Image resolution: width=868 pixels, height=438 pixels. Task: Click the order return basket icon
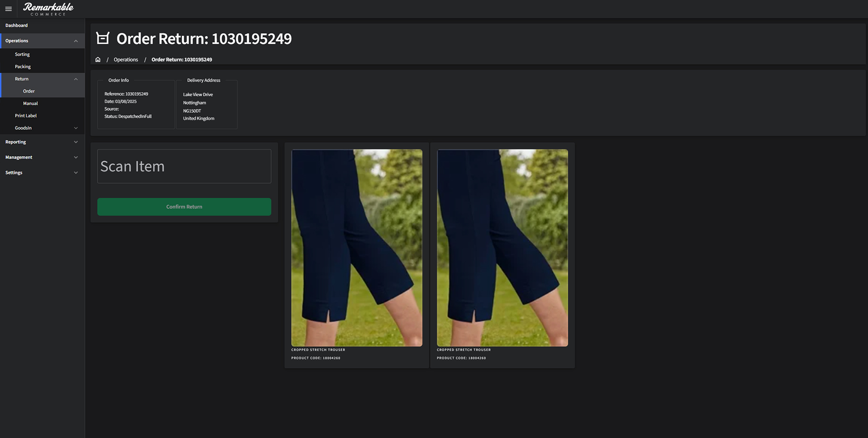tap(103, 38)
